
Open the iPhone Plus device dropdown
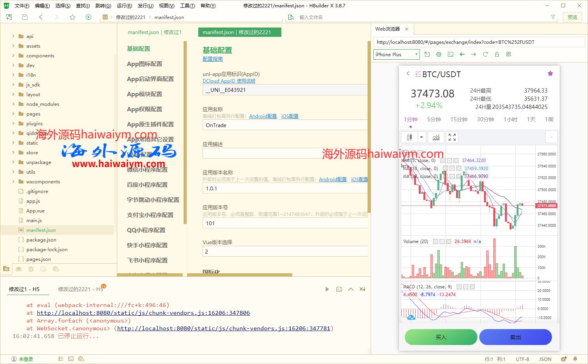pyautogui.click(x=397, y=54)
